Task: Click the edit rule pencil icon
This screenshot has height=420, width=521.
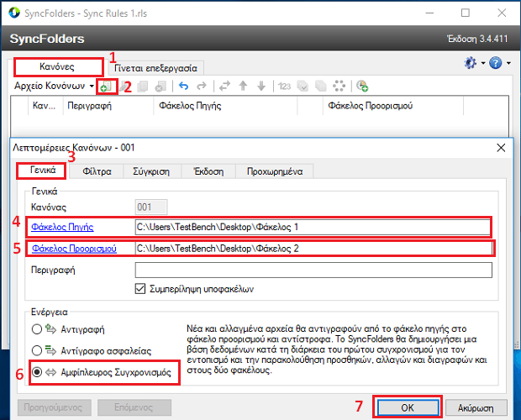Action: [125, 87]
